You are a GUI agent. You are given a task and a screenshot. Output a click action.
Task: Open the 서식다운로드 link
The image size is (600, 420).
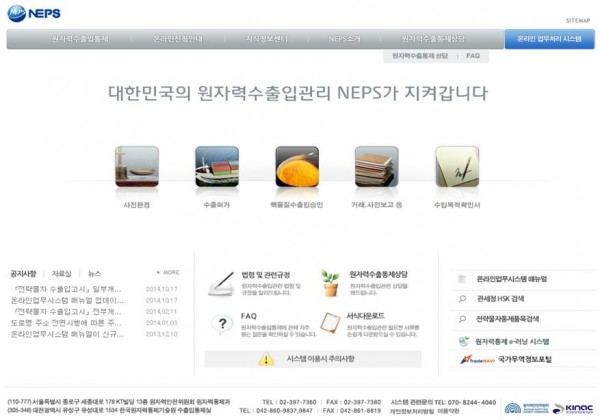click(365, 316)
